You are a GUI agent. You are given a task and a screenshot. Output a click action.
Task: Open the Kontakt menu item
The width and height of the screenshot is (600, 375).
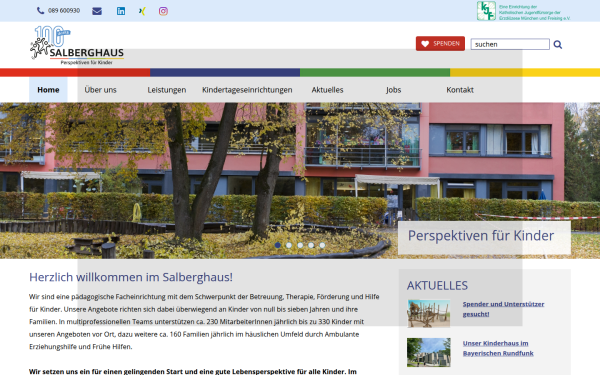460,90
